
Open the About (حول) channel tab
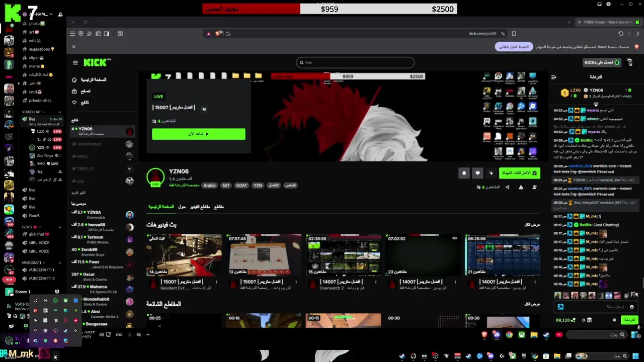182,207
